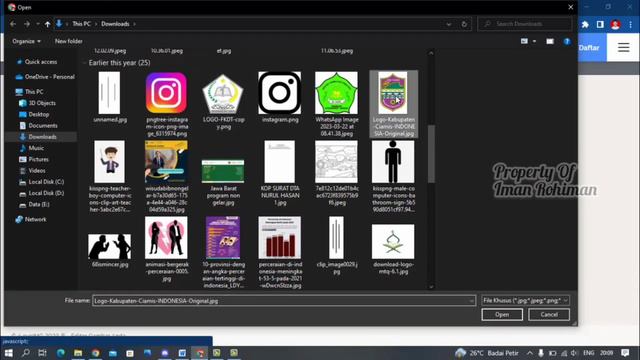Open Chrome extensions puzzle icon
The height and width of the screenshot is (360, 640).
pos(585,24)
